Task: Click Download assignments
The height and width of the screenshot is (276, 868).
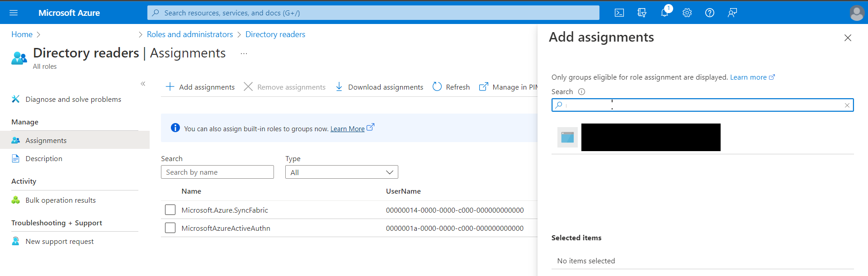Action: point(379,87)
